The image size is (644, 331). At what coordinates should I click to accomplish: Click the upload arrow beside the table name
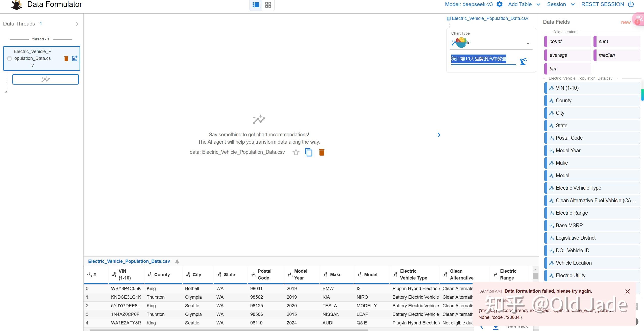177,261
